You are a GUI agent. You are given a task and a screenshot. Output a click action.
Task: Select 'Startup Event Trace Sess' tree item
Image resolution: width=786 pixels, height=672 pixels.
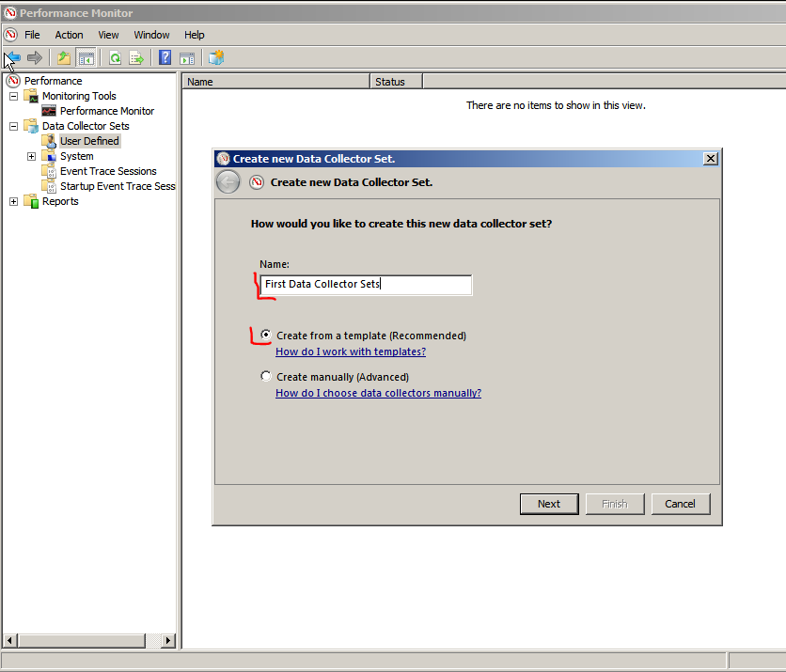point(118,186)
